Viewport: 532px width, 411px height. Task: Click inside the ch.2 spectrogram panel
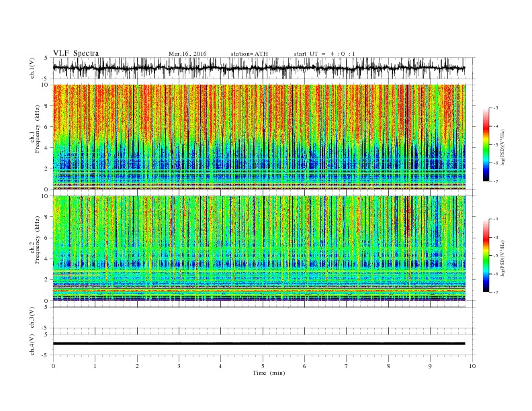click(259, 248)
